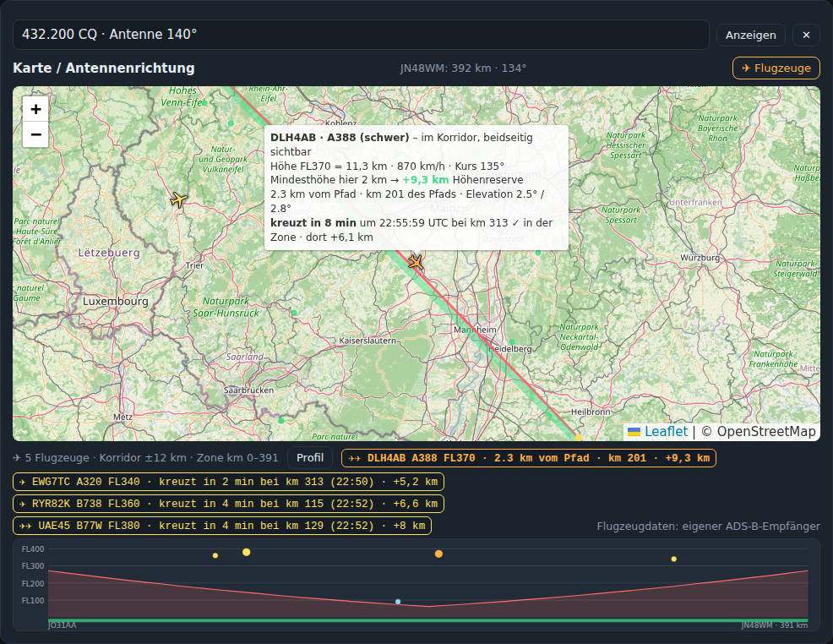Viewport: 833px width, 644px height.
Task: Click the DLH4AB aircraft marker on the path
Action: point(416,262)
